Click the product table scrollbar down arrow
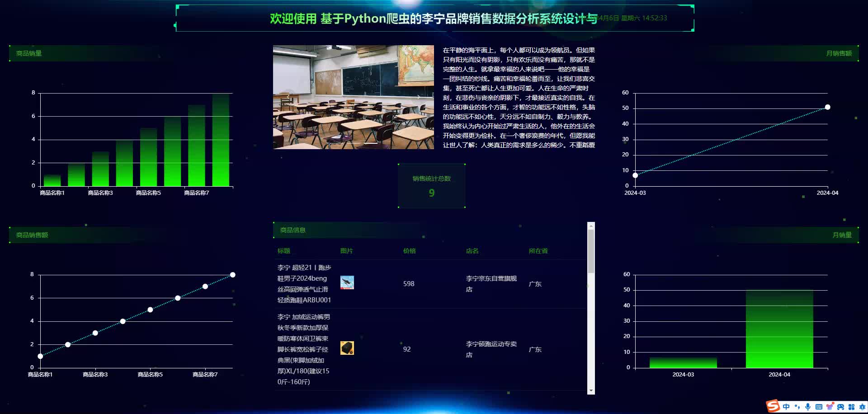The image size is (868, 414). pyautogui.click(x=591, y=390)
